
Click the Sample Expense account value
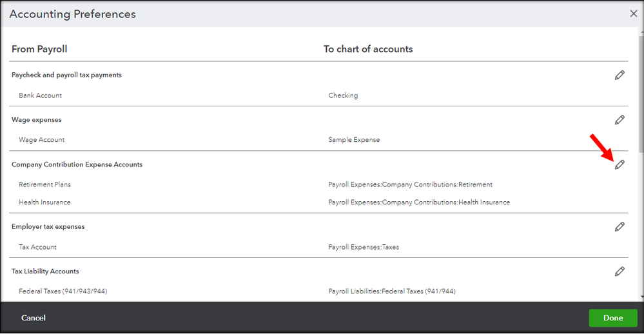(354, 140)
